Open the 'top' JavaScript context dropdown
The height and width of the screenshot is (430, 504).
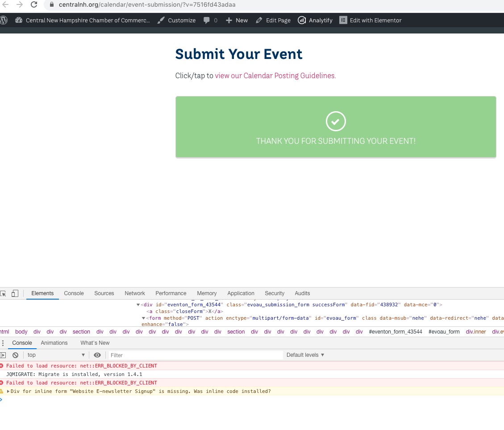(x=56, y=355)
